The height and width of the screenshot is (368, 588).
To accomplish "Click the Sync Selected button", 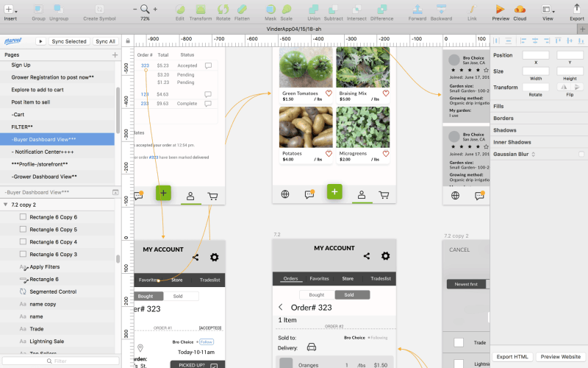I will tap(68, 41).
